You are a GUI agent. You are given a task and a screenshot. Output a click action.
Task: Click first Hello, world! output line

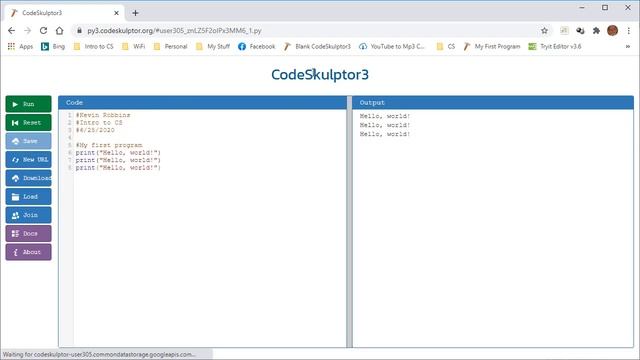[x=385, y=116]
